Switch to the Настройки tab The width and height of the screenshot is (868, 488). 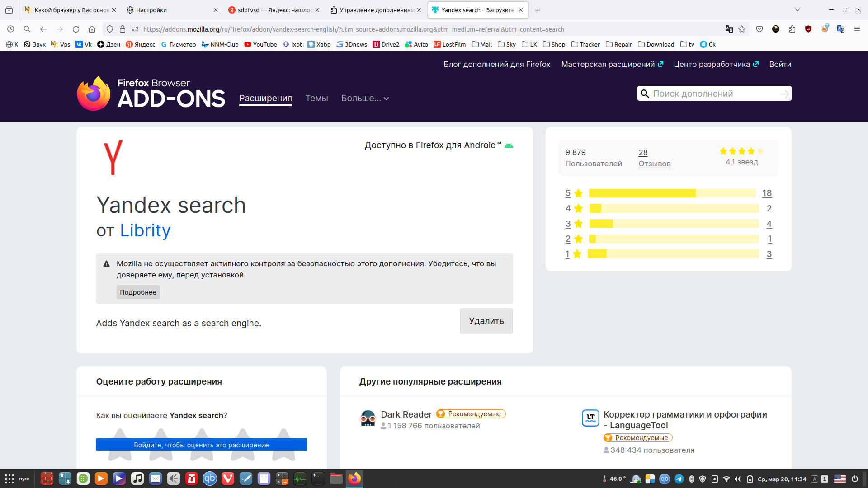pyautogui.click(x=172, y=10)
